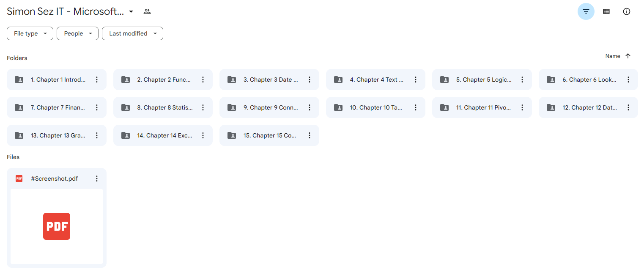Click the shared people icon beside title
The width and height of the screenshot is (644, 275).
(x=147, y=11)
